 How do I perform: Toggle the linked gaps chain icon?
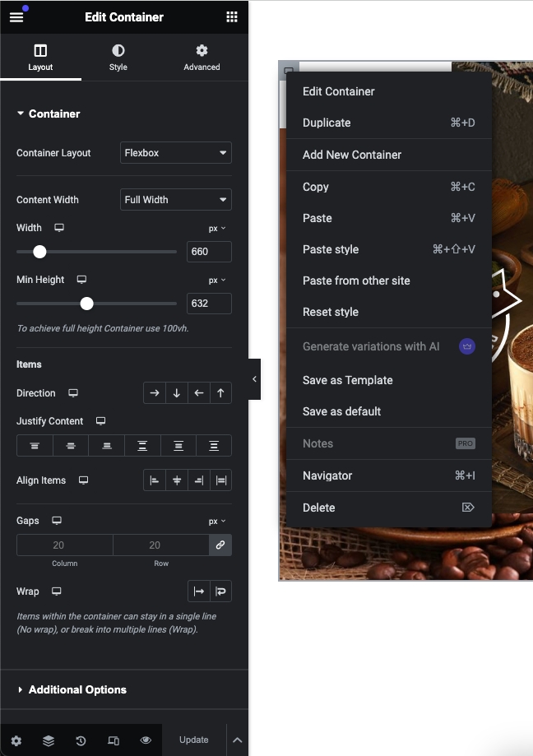click(x=220, y=545)
